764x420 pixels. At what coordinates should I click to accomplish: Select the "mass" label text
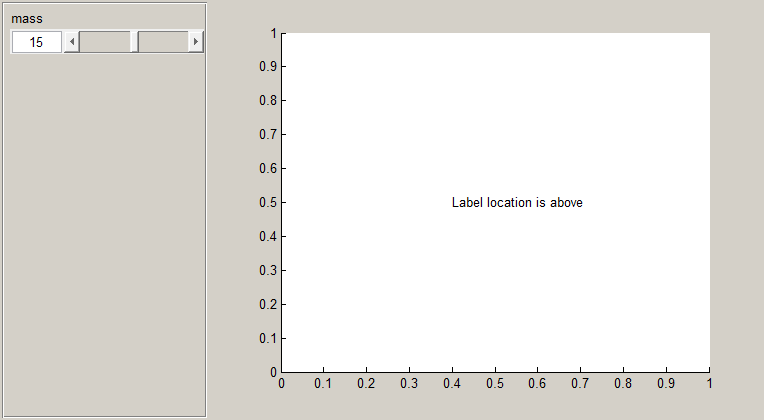[x=27, y=19]
